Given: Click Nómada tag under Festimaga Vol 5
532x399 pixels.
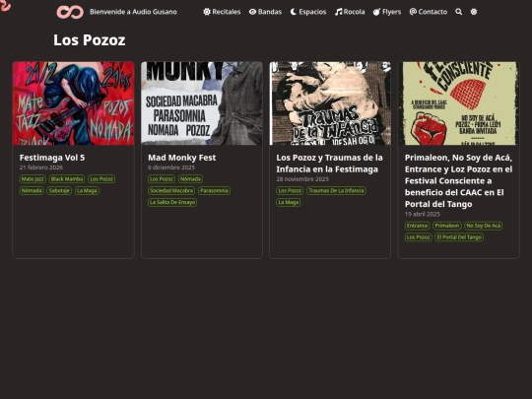Looking at the screenshot, I should click(x=32, y=191).
